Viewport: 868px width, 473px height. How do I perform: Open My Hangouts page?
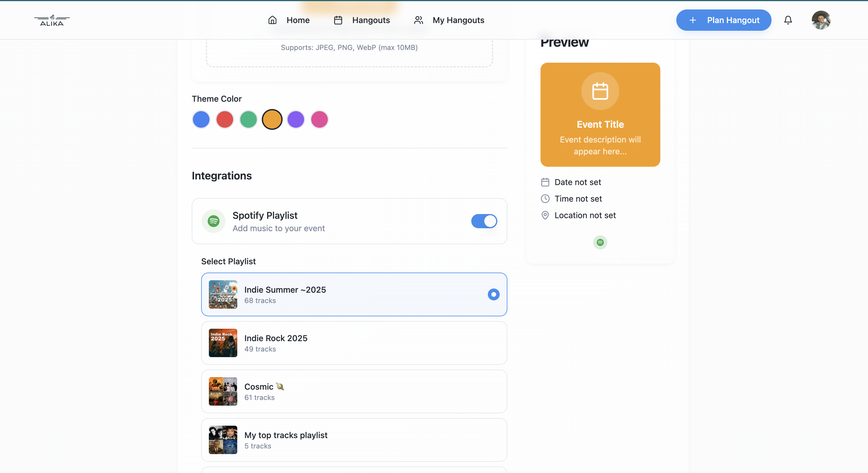coord(449,20)
